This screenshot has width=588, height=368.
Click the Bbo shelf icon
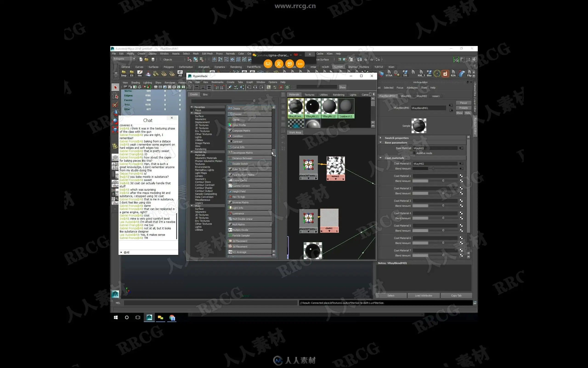pos(429,74)
